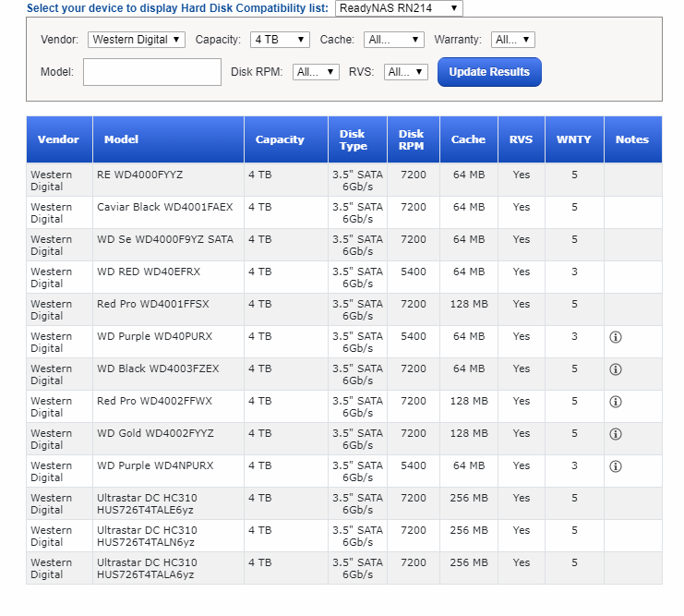The height and width of the screenshot is (616, 684).
Task: Expand the Disk RPM filter dropdown
Action: click(316, 72)
